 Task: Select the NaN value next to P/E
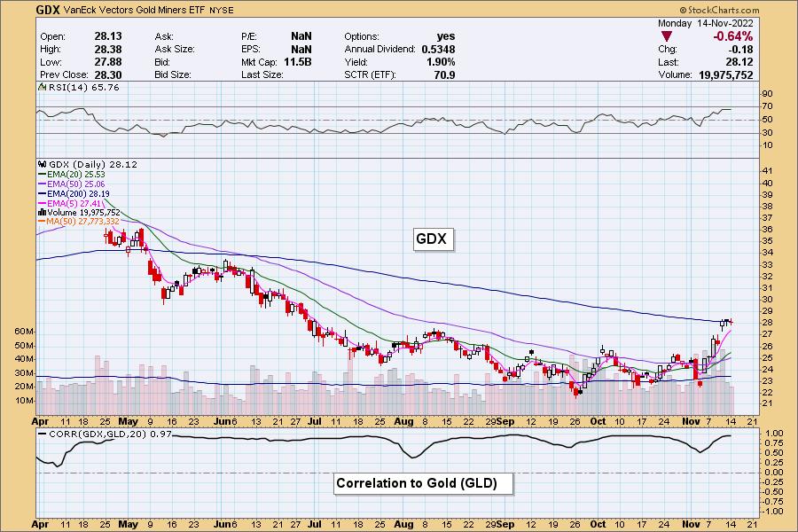tap(301, 36)
